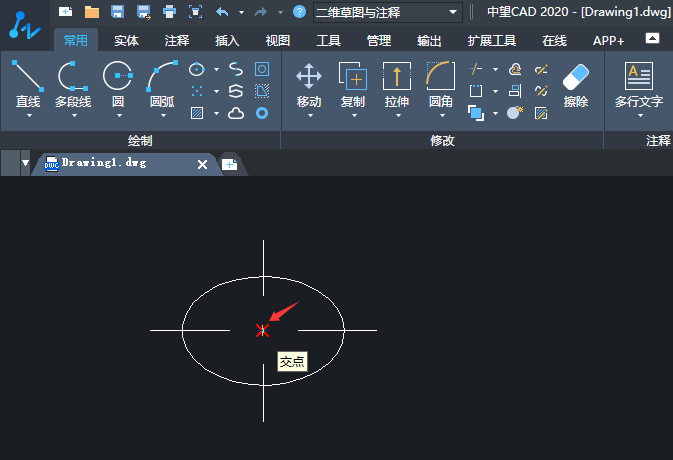This screenshot has width=673, height=460.
Task: Switch to the 扩展工具 ribbon tab
Action: (492, 40)
